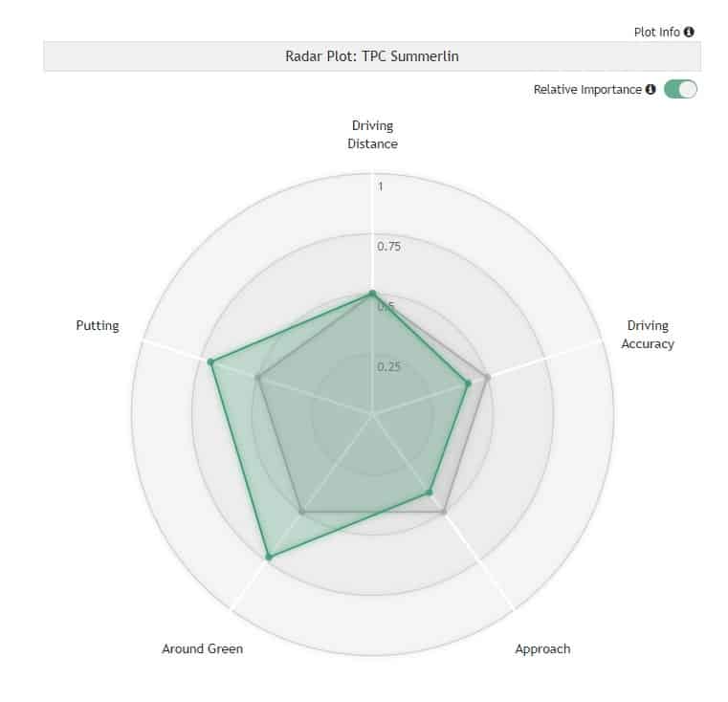This screenshot has height=702, width=728.
Task: Click the Radar Plot: TPC Summerlin header
Action: (x=372, y=56)
